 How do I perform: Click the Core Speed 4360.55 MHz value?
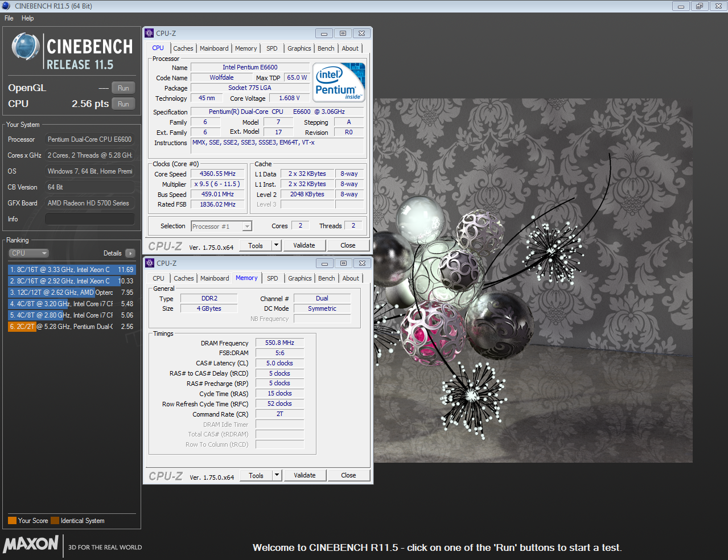(217, 174)
